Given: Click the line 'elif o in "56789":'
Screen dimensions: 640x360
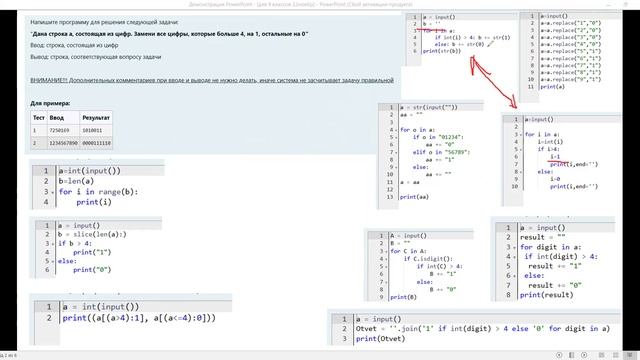Looking at the screenshot, I should point(441,152).
